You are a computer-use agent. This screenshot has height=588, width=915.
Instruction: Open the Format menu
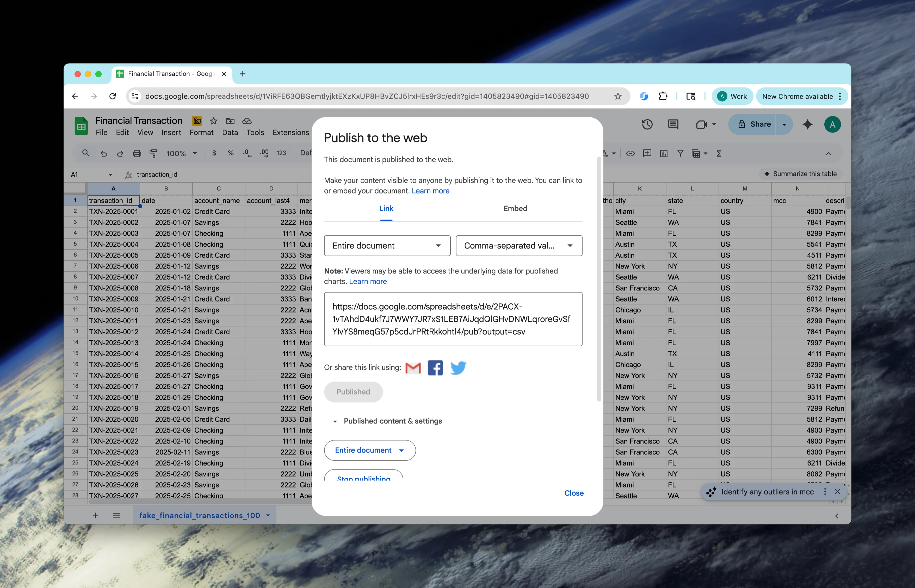(201, 133)
